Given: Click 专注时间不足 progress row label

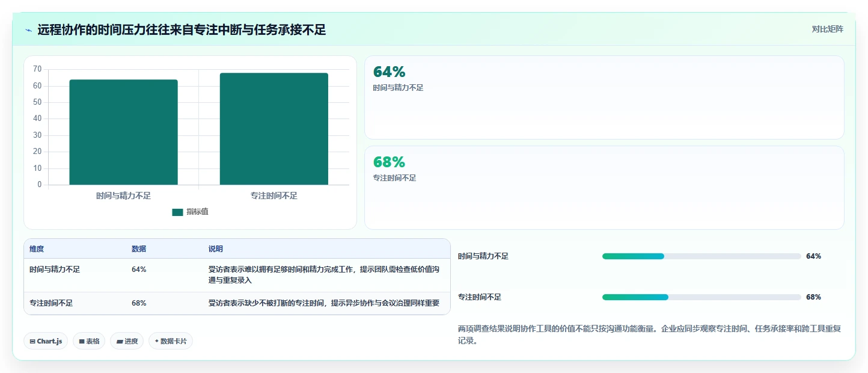Looking at the screenshot, I should pos(480,297).
